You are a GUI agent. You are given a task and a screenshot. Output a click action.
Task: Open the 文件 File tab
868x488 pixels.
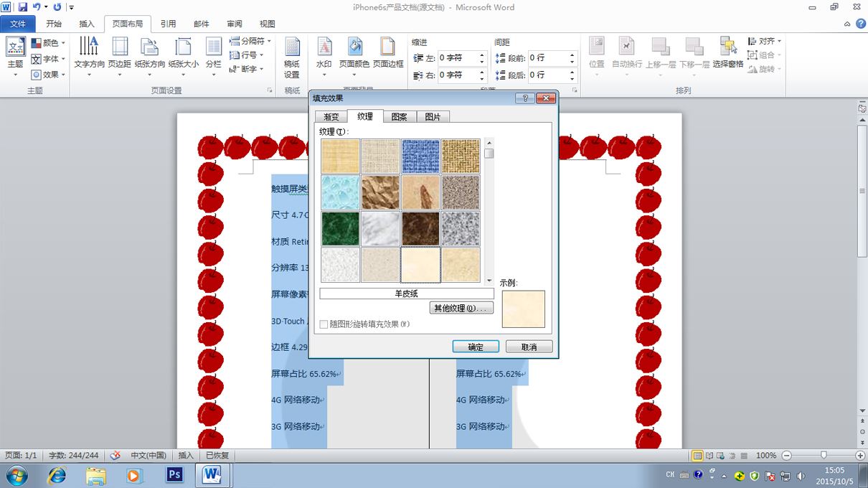click(x=18, y=24)
